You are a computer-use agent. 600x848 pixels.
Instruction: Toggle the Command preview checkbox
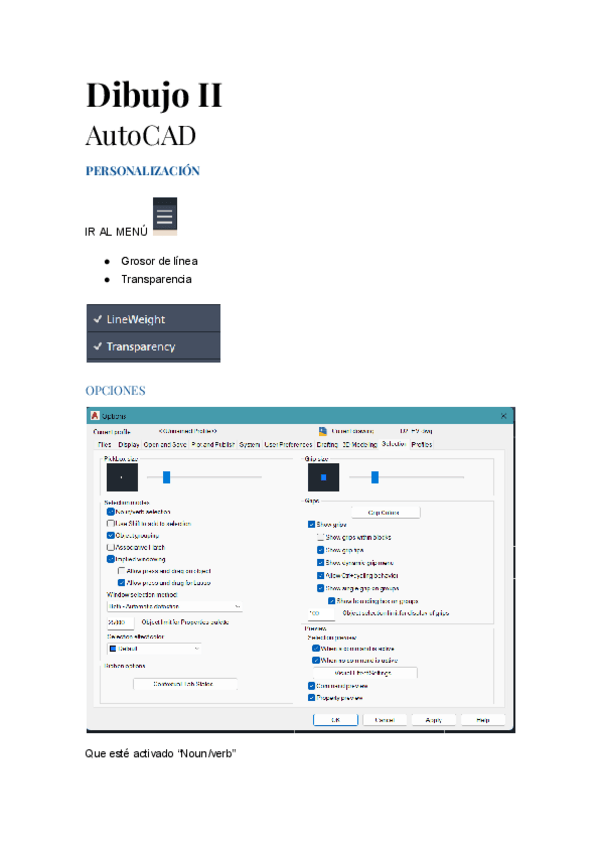[x=312, y=686]
